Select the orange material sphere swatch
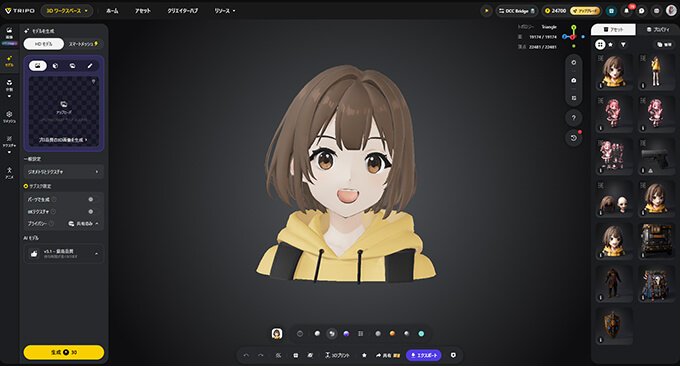Image resolution: width=680 pixels, height=366 pixels. pos(392,334)
